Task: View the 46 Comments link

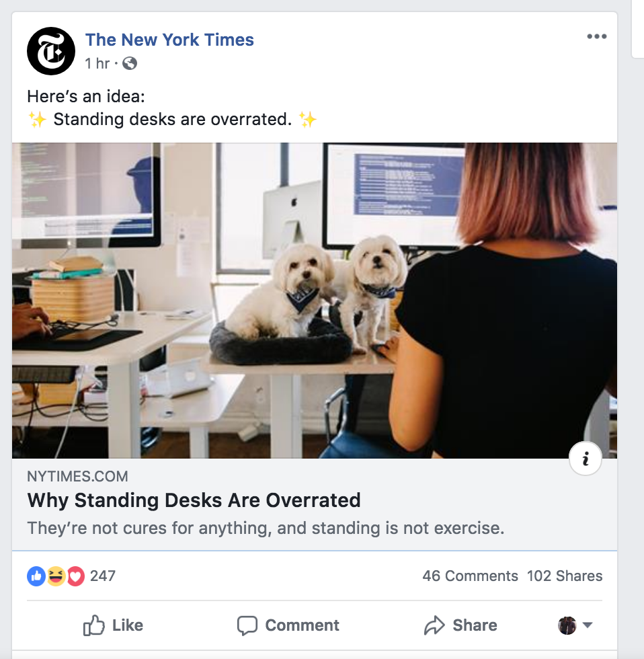Action: 470,576
